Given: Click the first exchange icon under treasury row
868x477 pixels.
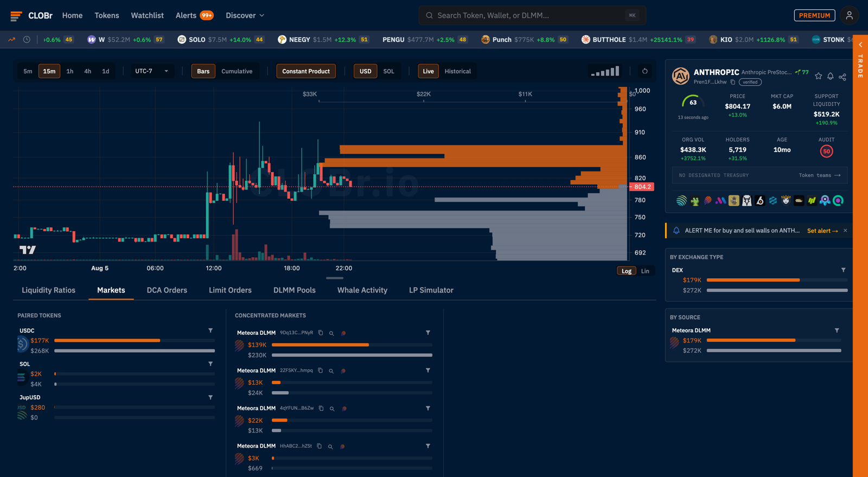Looking at the screenshot, I should coord(681,201).
